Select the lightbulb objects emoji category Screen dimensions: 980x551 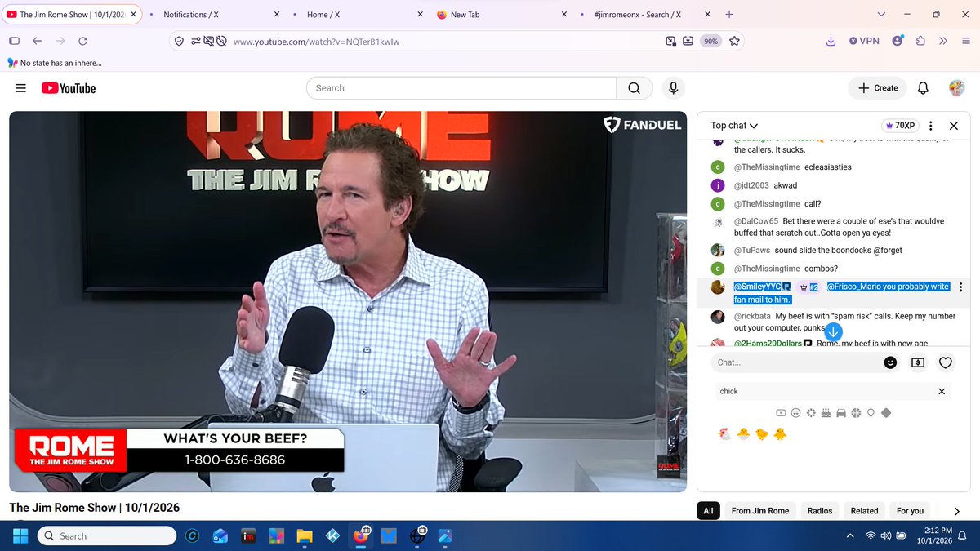click(x=871, y=413)
